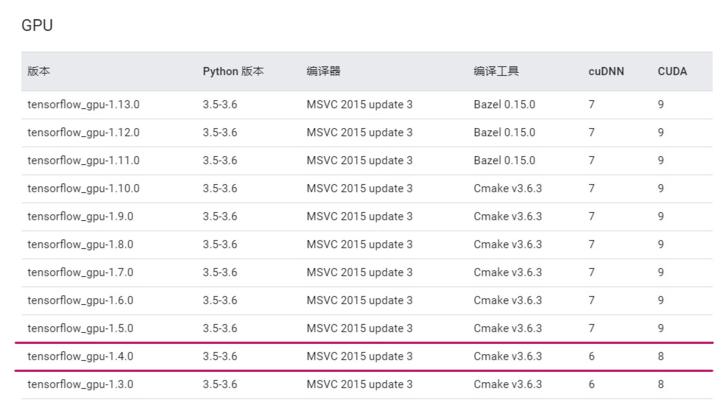The width and height of the screenshot is (723, 400).
Task: Click Bazel 0.15.0 in tensorflow_gpu-1.13.0 row
Action: pyautogui.click(x=504, y=104)
